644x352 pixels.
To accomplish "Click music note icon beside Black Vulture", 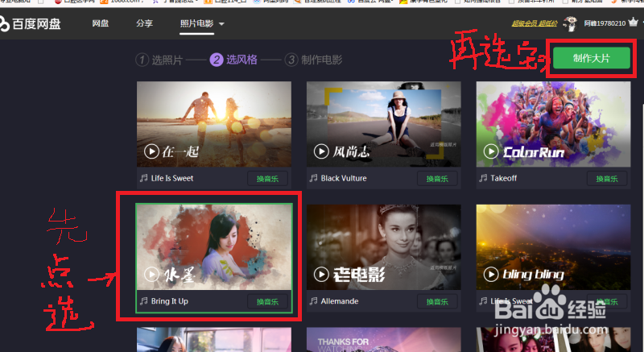I will point(313,178).
